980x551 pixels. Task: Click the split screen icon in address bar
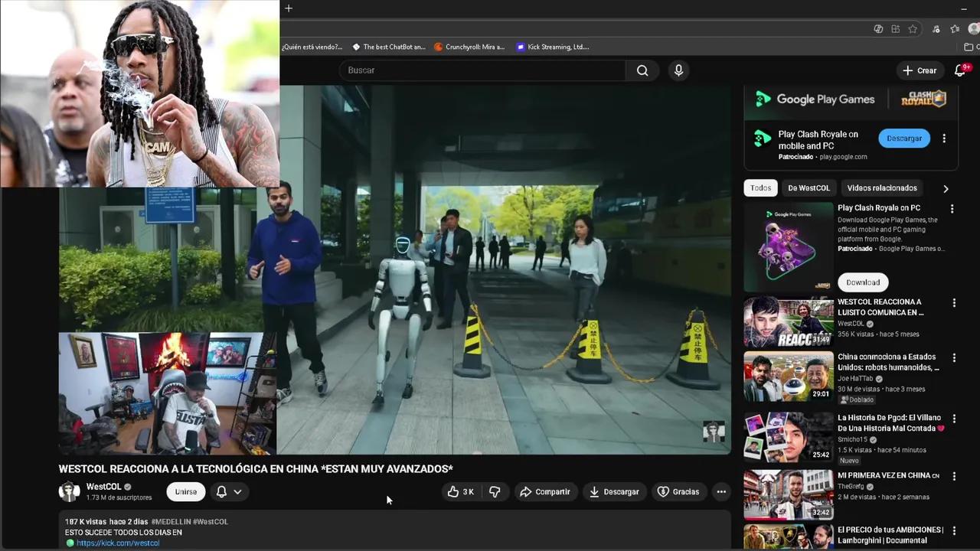(x=895, y=29)
